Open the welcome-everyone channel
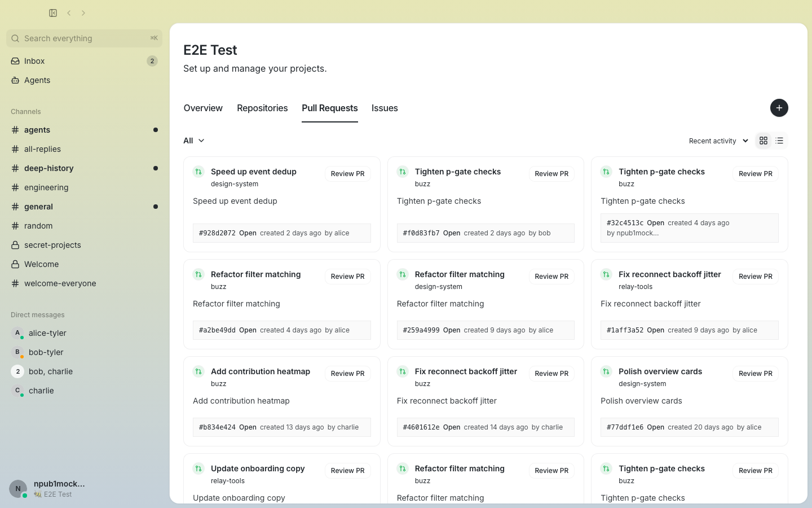 [84, 283]
